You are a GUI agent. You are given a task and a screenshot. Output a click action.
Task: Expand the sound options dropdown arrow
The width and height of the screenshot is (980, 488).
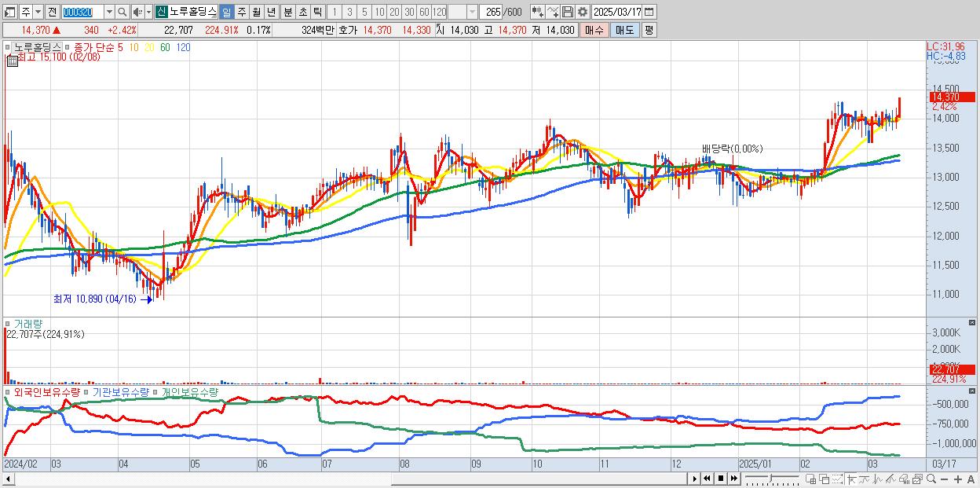148,12
